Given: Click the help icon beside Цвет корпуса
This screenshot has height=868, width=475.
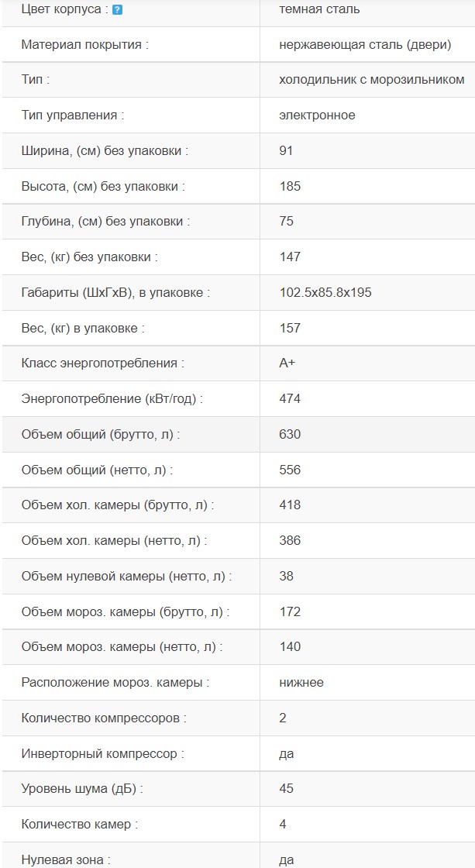Looking at the screenshot, I should point(117,10).
